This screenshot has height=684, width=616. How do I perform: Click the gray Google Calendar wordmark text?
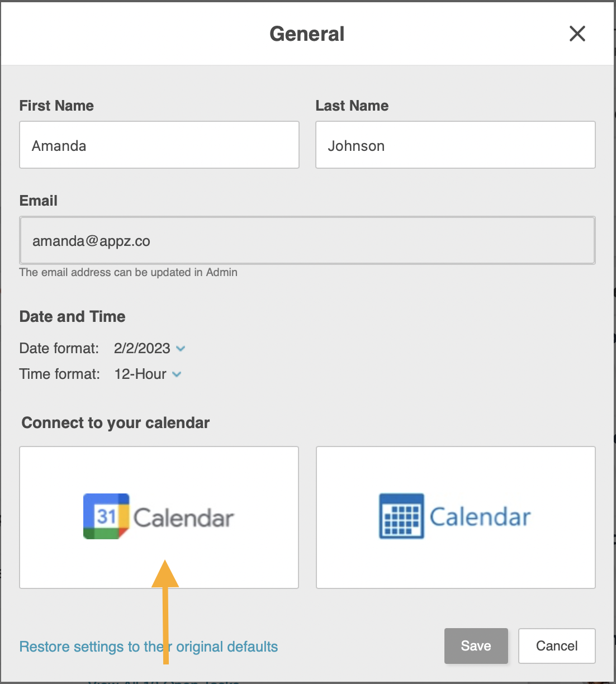(183, 518)
